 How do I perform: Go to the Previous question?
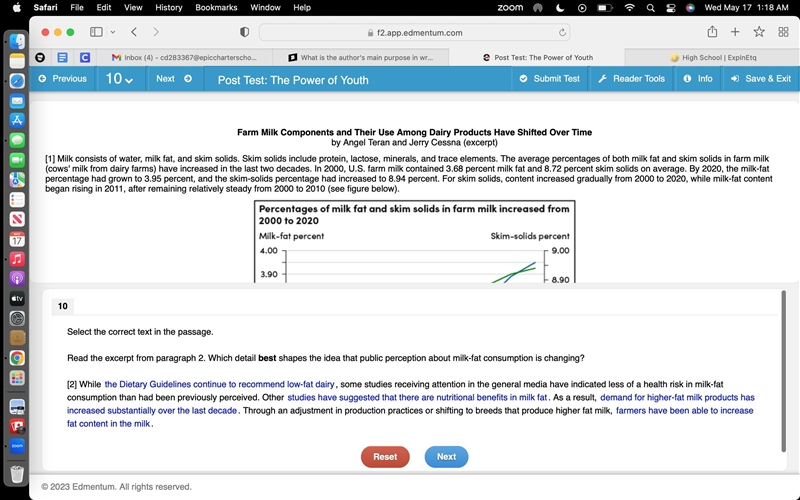tap(62, 79)
